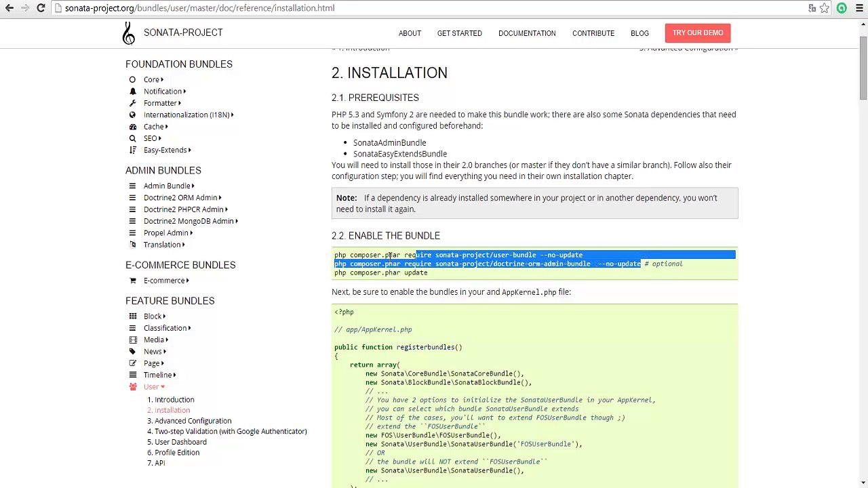Expand the Media bundle arrow
868x488 pixels.
pos(167,340)
